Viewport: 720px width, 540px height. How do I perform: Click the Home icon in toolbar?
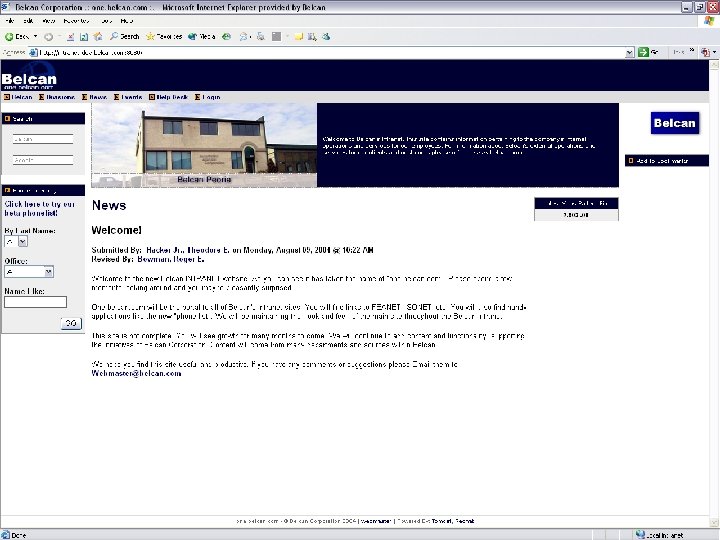tap(98, 37)
